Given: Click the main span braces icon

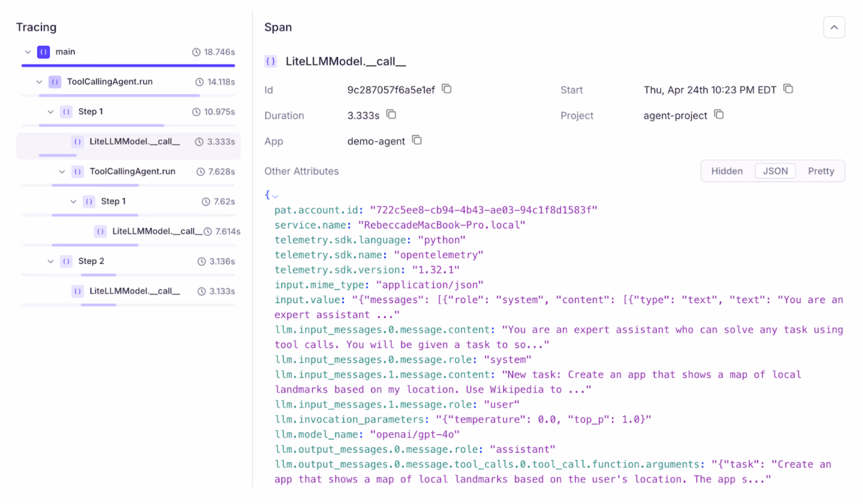Looking at the screenshot, I should [44, 52].
